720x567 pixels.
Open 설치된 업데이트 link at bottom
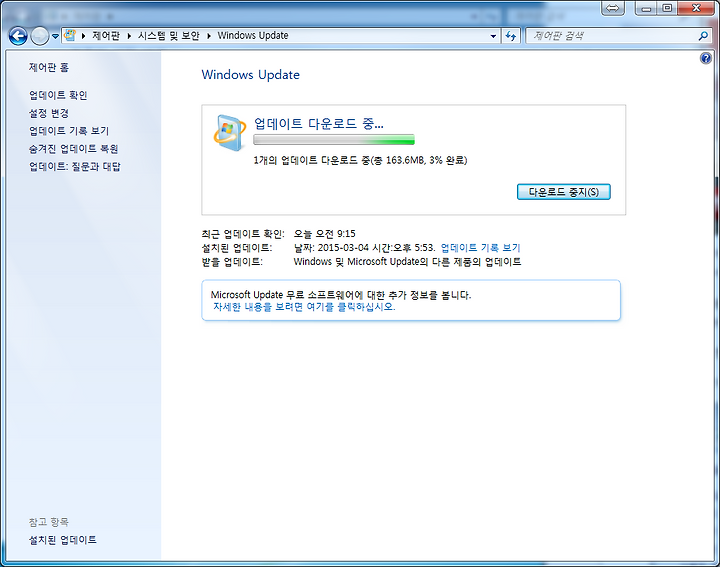point(63,540)
